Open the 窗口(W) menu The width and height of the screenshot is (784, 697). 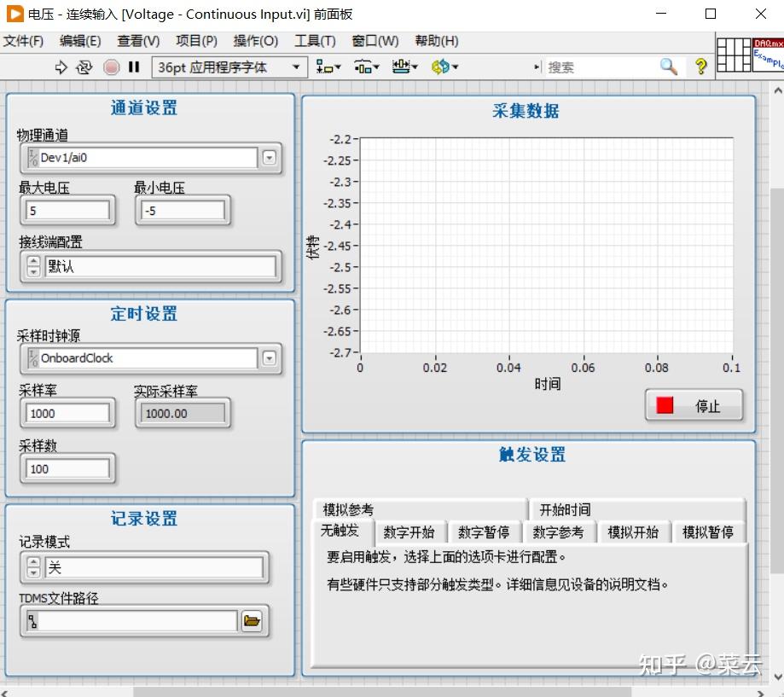[375, 41]
